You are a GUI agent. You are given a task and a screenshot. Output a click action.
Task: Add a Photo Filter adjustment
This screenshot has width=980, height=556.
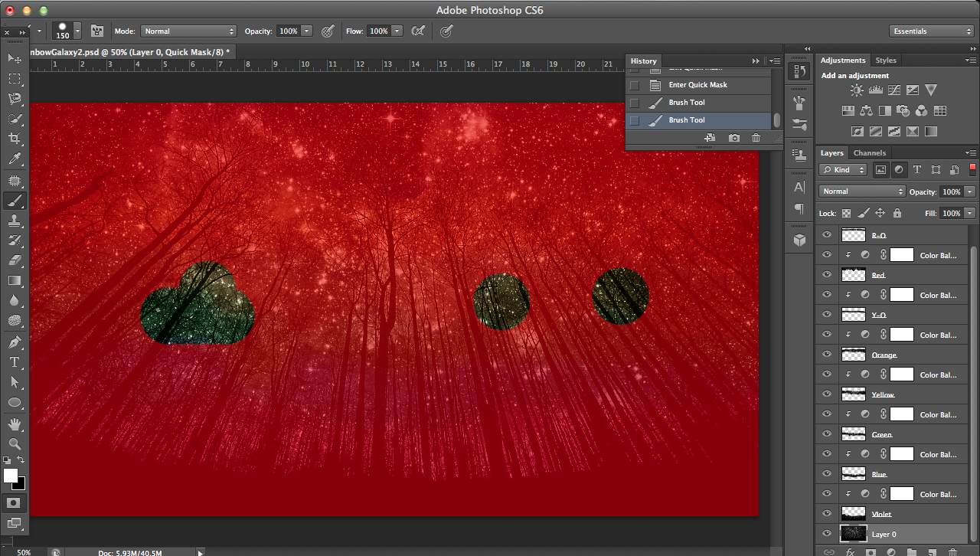(x=903, y=111)
